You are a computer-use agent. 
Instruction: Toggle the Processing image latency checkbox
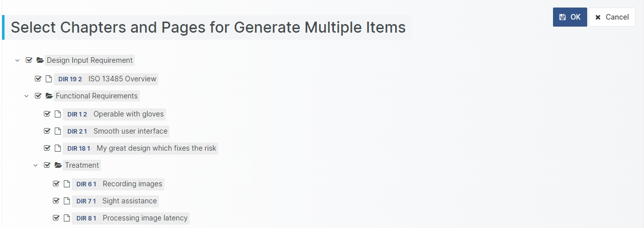(56, 218)
